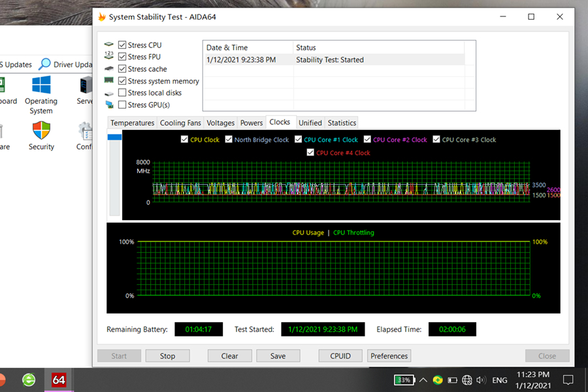Click the green circular taskbar app icon
This screenshot has height=392, width=588.
29,380
